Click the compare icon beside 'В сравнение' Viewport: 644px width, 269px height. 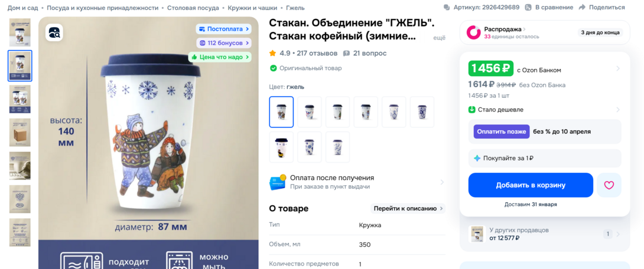[x=528, y=8]
